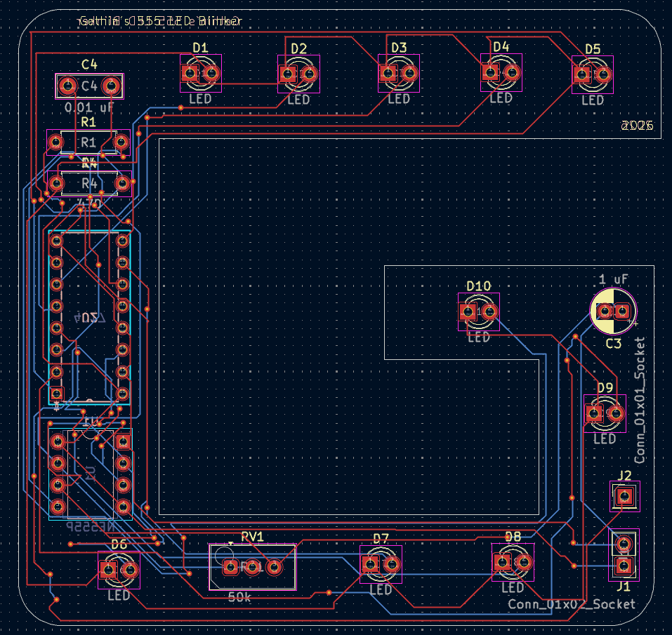Select the D5 LED footprint
Image resolution: width=672 pixels, height=635 pixels.
592,74
